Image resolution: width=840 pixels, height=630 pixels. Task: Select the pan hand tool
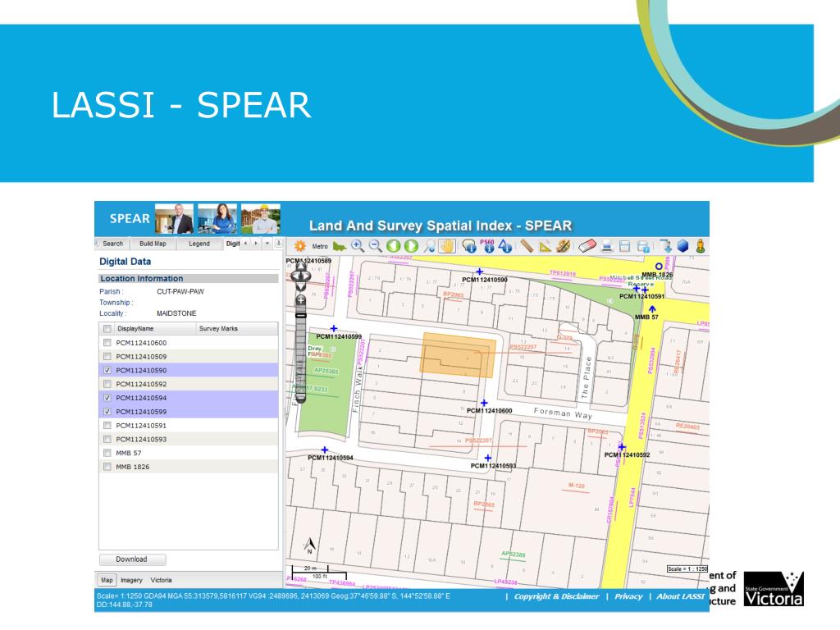(x=447, y=246)
